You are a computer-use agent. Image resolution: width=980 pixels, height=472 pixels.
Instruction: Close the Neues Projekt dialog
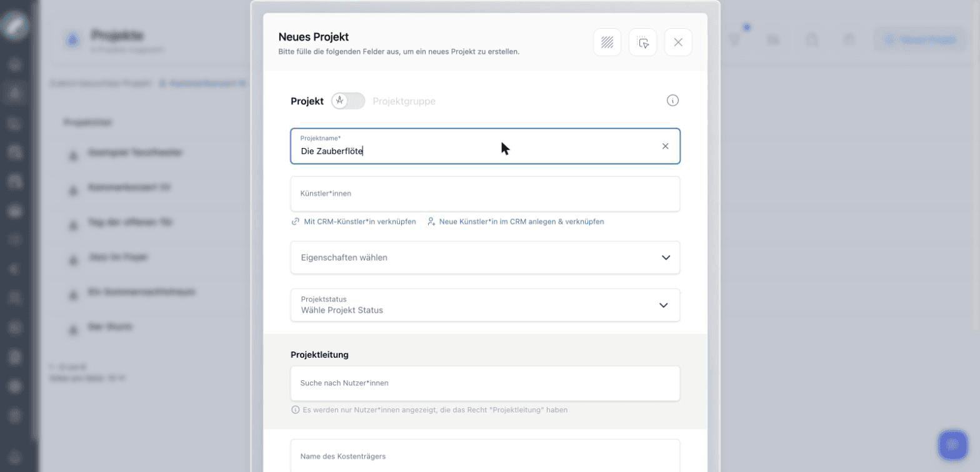click(678, 42)
